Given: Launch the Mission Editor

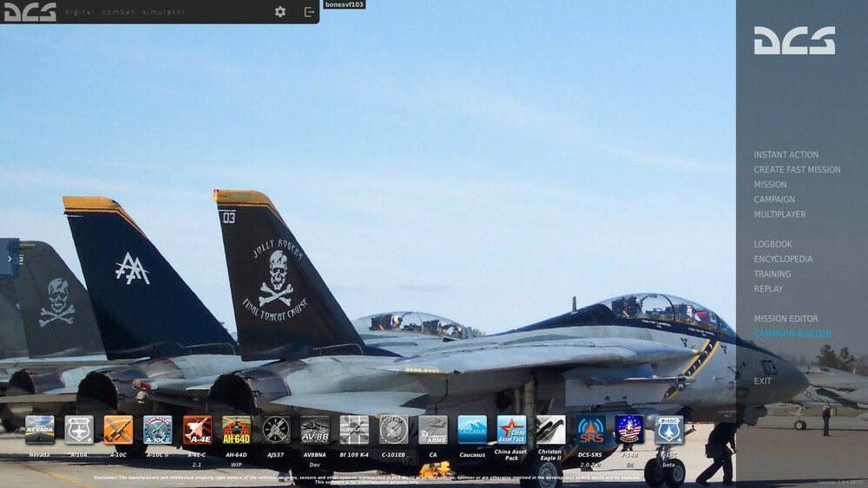Looking at the screenshot, I should (786, 319).
